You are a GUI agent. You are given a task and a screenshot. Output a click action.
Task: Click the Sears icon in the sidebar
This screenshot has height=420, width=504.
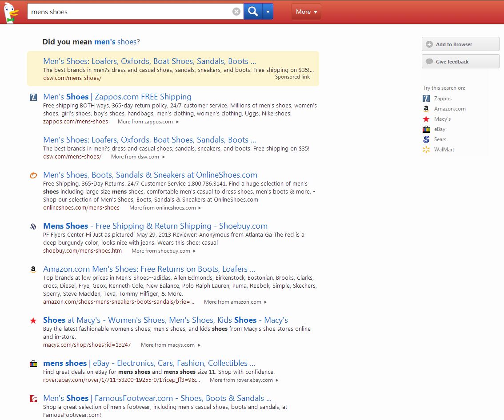[426, 139]
